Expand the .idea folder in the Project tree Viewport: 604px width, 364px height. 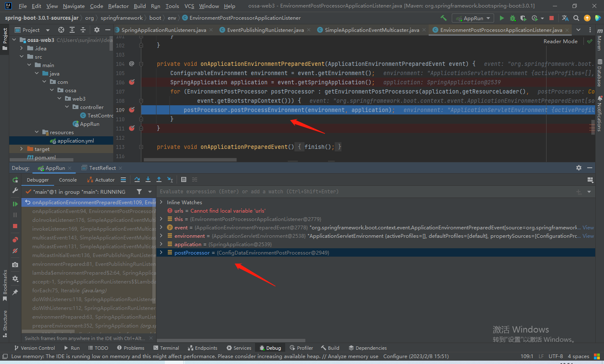21,48
